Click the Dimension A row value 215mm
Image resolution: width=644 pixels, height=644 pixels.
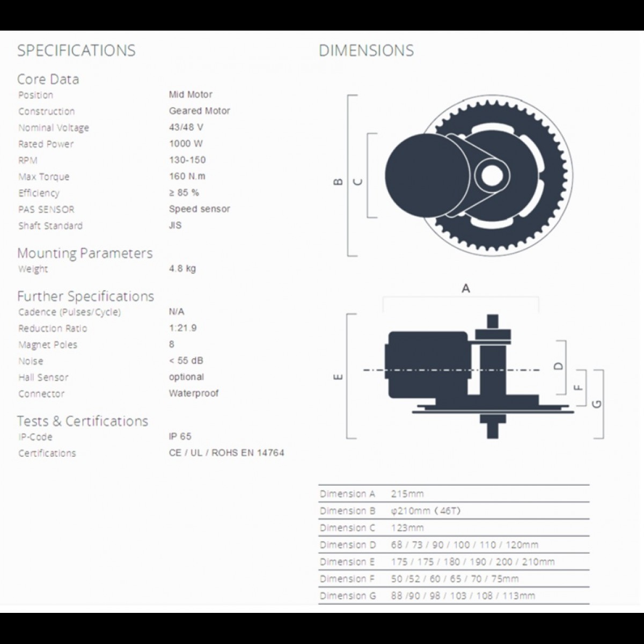click(407, 494)
